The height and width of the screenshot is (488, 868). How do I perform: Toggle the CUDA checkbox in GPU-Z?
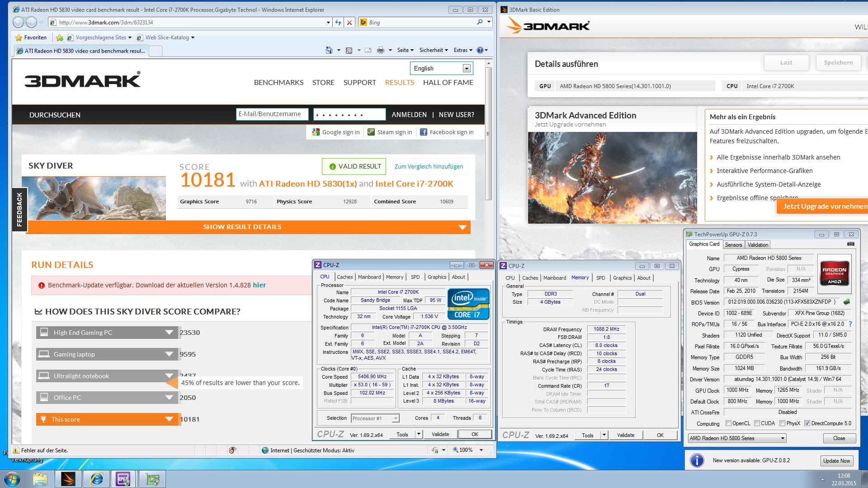(757, 423)
